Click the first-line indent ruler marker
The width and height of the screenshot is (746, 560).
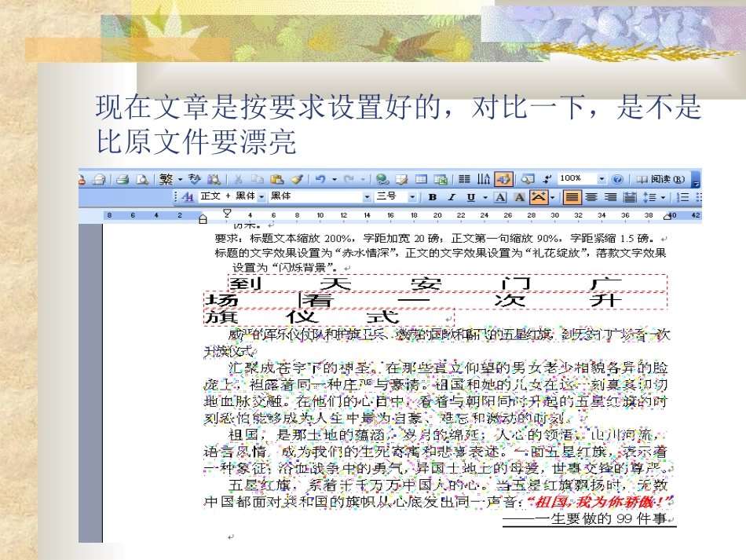tap(227, 212)
